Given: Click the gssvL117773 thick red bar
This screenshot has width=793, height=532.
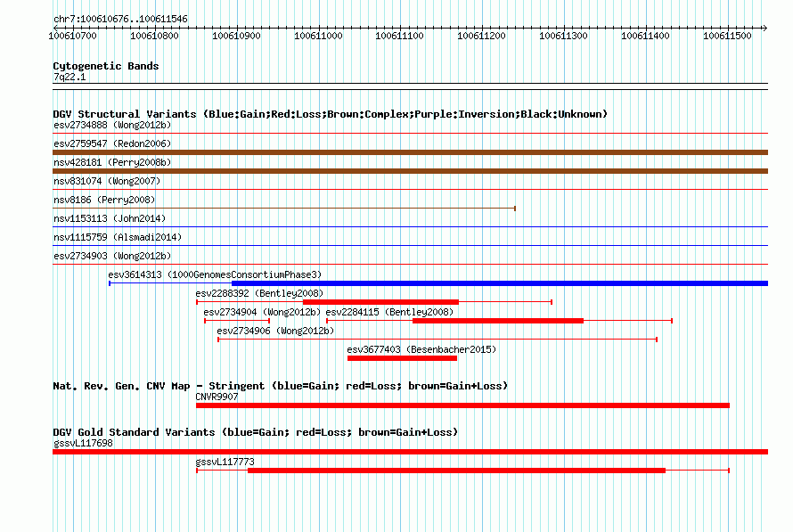Looking at the screenshot, I should [457, 471].
